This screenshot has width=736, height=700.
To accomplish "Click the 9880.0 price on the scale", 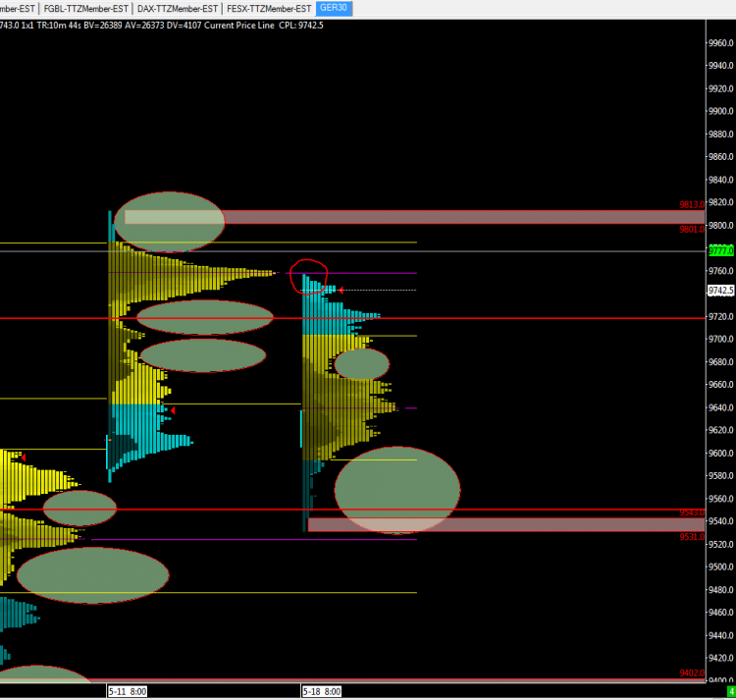I will tap(720, 135).
